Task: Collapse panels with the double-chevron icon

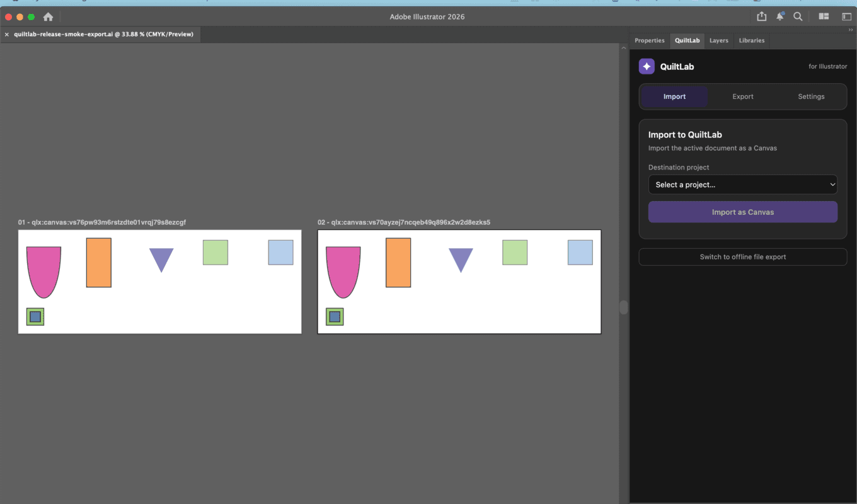Action: [851, 30]
